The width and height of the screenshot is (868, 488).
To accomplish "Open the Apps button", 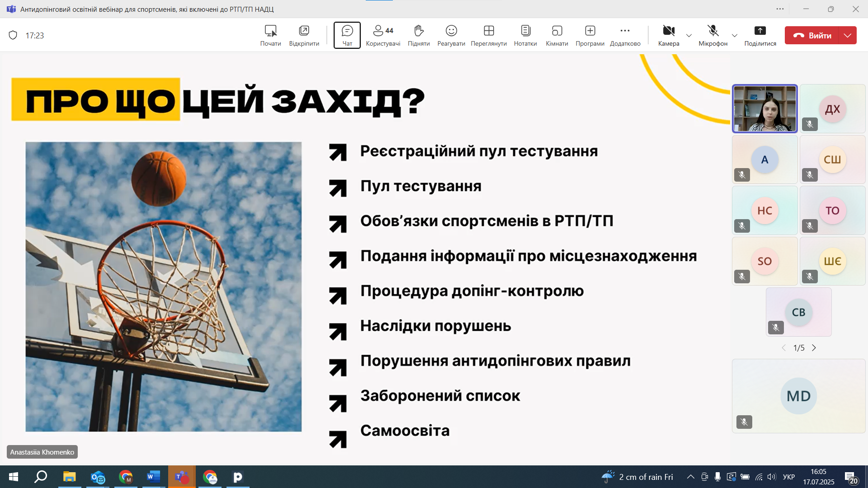I will coord(590,35).
